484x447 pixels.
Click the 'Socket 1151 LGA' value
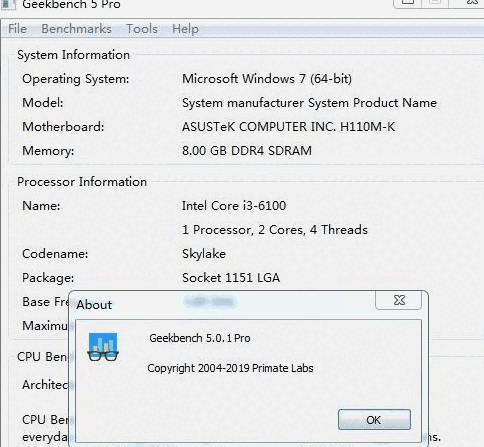point(231,278)
